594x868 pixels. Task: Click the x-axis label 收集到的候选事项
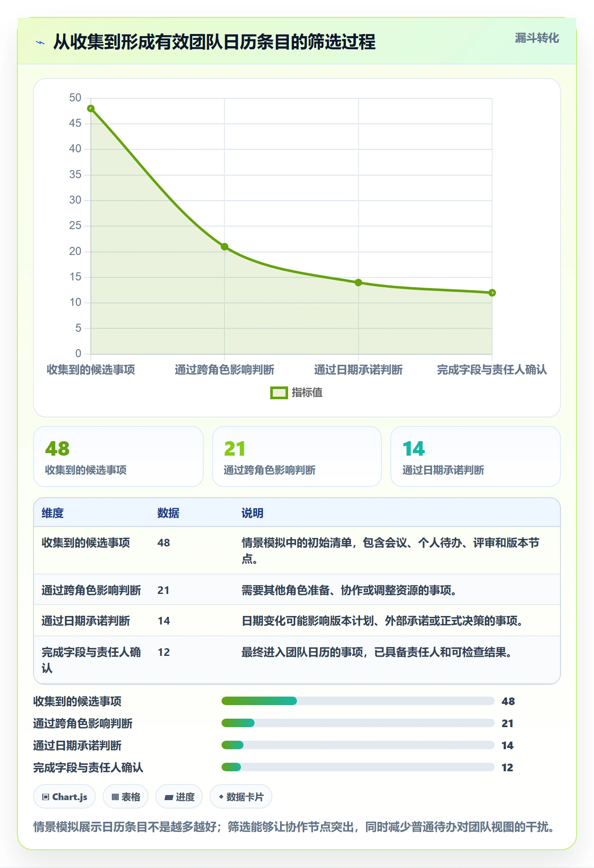click(x=91, y=370)
